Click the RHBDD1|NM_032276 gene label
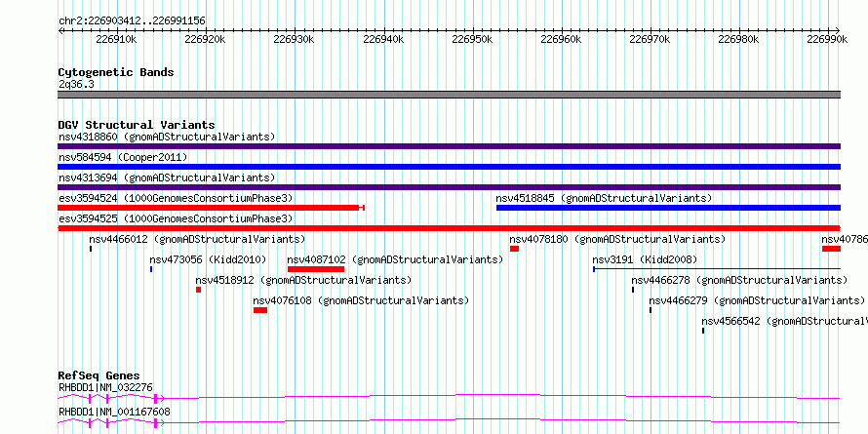Image resolution: width=868 pixels, height=434 pixels. tap(105, 387)
